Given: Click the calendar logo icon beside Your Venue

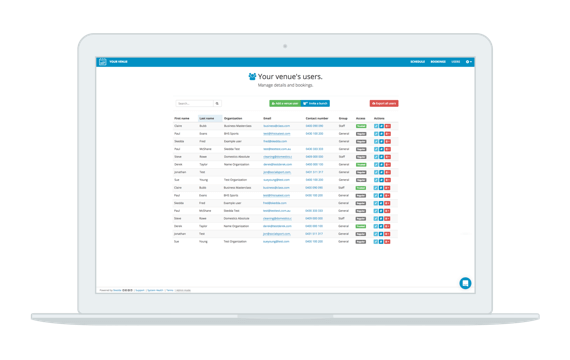Looking at the screenshot, I should [103, 62].
